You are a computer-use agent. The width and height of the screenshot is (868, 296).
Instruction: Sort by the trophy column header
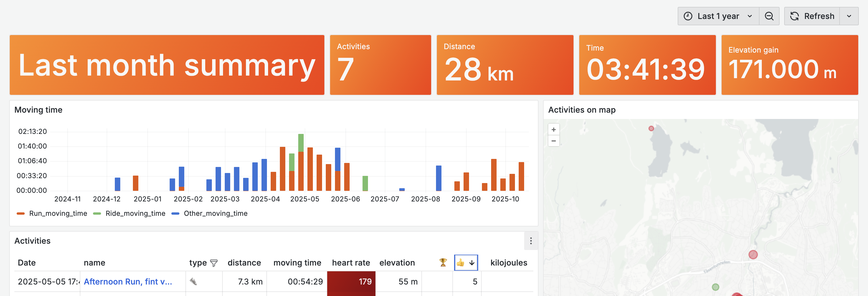point(443,262)
